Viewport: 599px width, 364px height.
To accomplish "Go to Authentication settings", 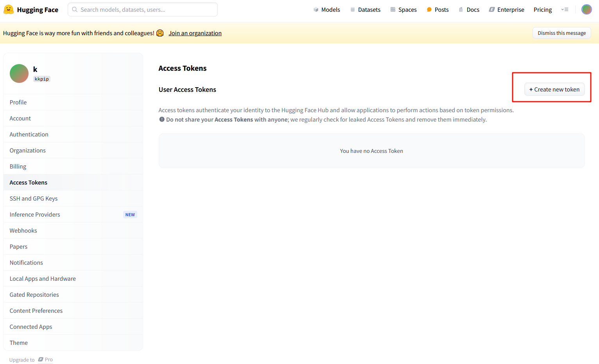I will [x=73, y=134].
